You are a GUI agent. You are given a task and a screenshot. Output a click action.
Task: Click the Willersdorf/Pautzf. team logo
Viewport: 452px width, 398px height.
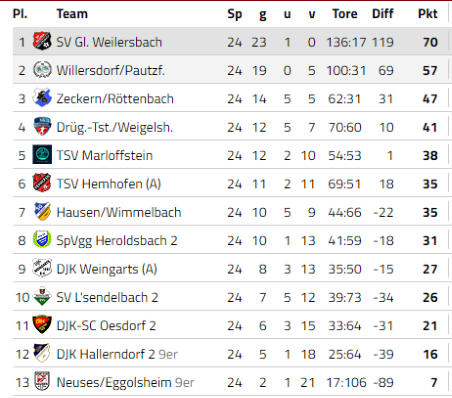tap(42, 70)
